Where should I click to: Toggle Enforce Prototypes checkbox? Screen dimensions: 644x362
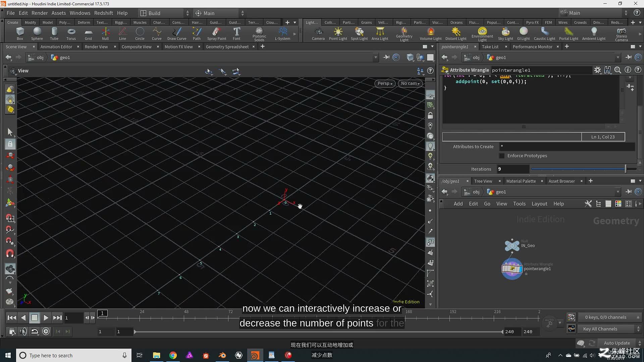502,156
